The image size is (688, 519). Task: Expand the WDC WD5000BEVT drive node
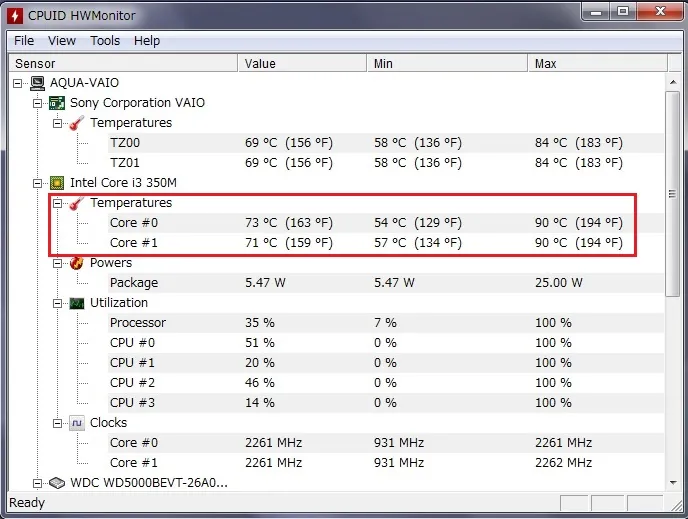38,483
